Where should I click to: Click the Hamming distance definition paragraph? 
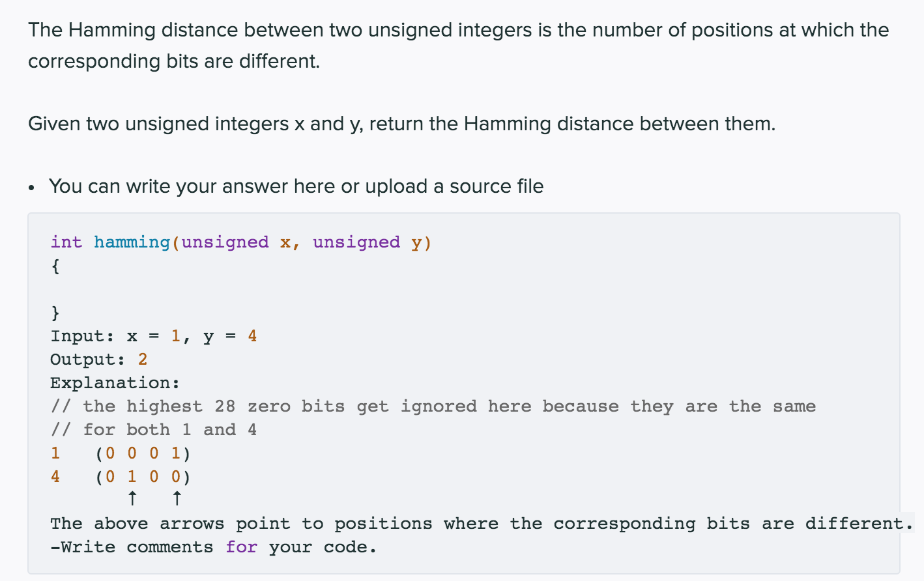(458, 46)
